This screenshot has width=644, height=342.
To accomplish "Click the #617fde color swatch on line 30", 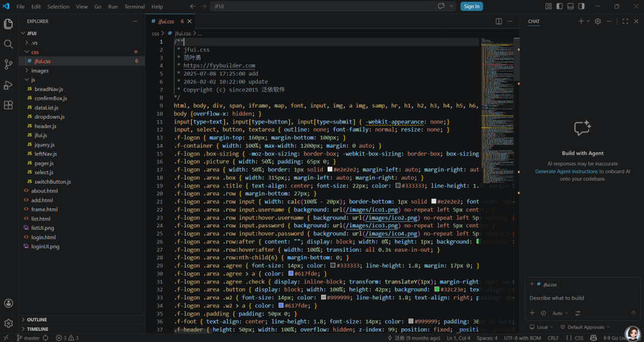I will pyautogui.click(x=291, y=273).
